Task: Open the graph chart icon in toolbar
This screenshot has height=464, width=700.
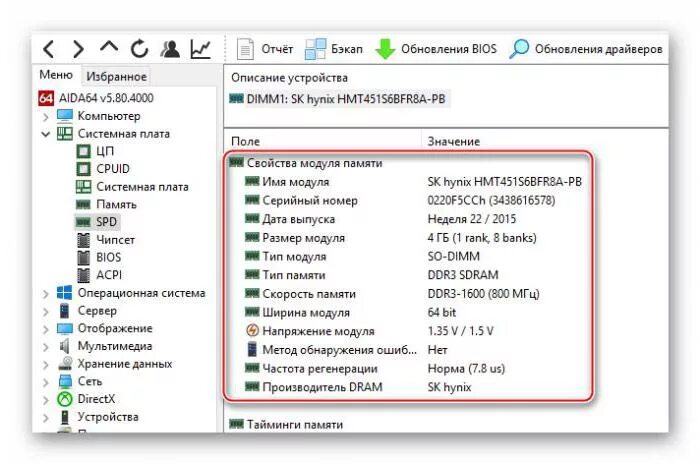Action: tap(200, 49)
